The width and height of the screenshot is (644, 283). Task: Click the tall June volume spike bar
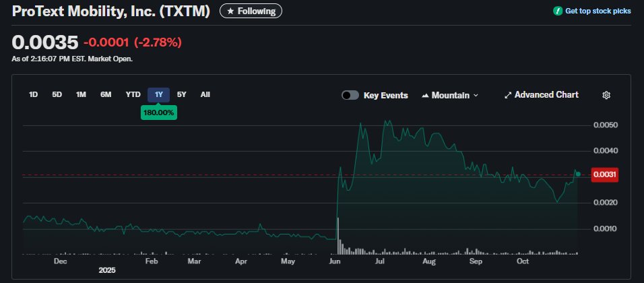pyautogui.click(x=338, y=237)
